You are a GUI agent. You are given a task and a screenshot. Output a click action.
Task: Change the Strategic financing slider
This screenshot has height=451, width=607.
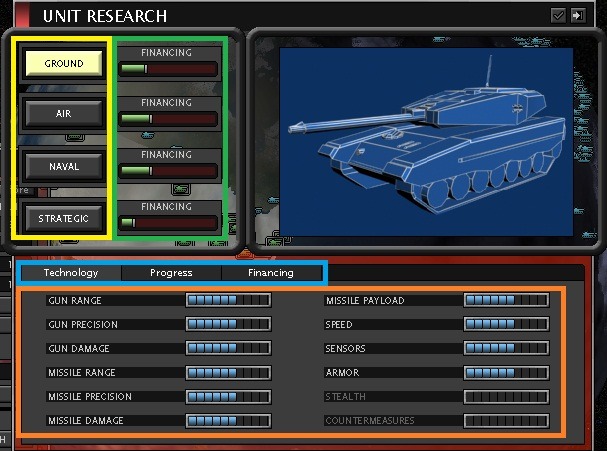(168, 223)
